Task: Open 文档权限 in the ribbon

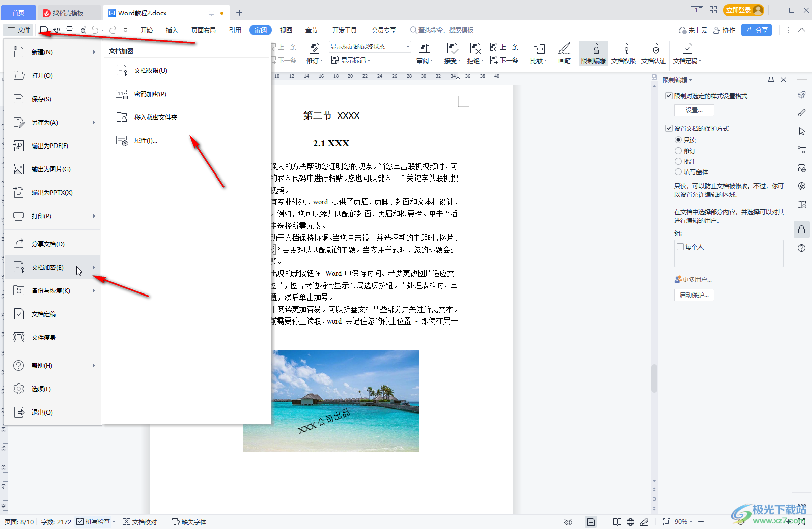Action: pyautogui.click(x=624, y=53)
